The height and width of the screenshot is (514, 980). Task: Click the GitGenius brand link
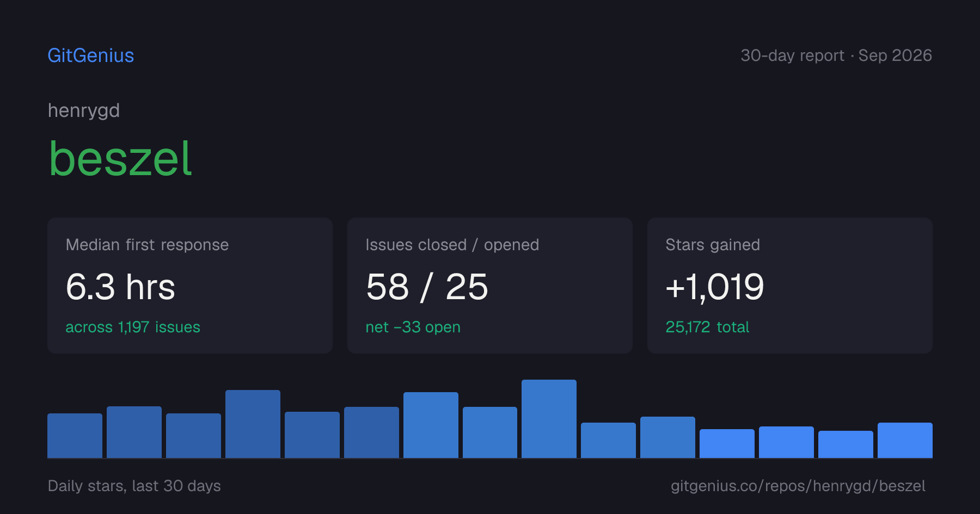[91, 55]
